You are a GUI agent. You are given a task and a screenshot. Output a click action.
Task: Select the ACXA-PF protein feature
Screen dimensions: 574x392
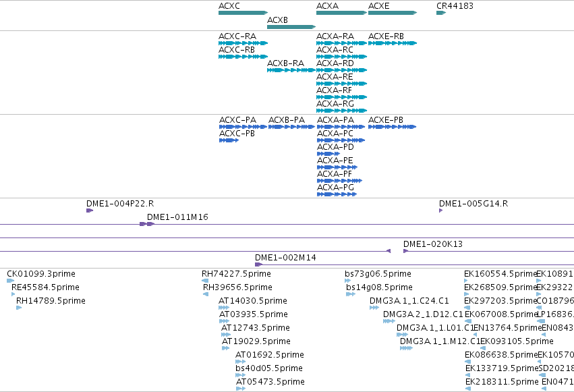tap(339, 181)
